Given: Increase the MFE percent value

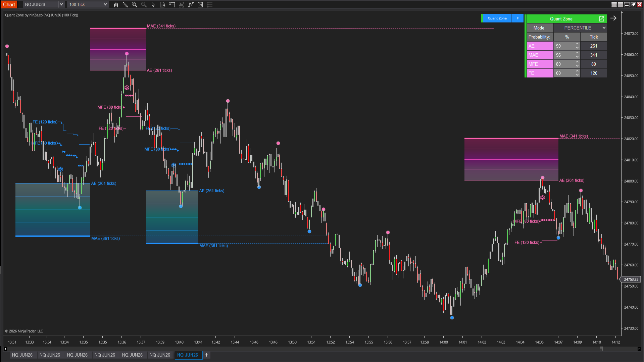Looking at the screenshot, I should [577, 62].
